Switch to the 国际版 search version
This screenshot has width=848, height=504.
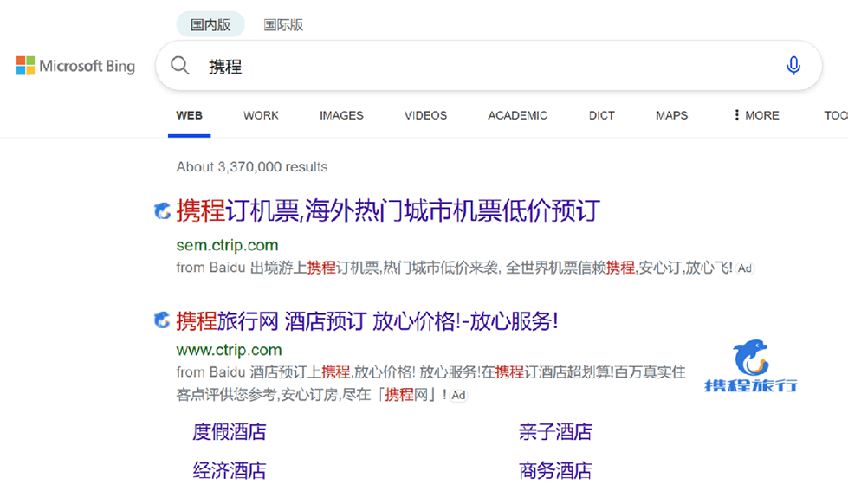click(283, 25)
